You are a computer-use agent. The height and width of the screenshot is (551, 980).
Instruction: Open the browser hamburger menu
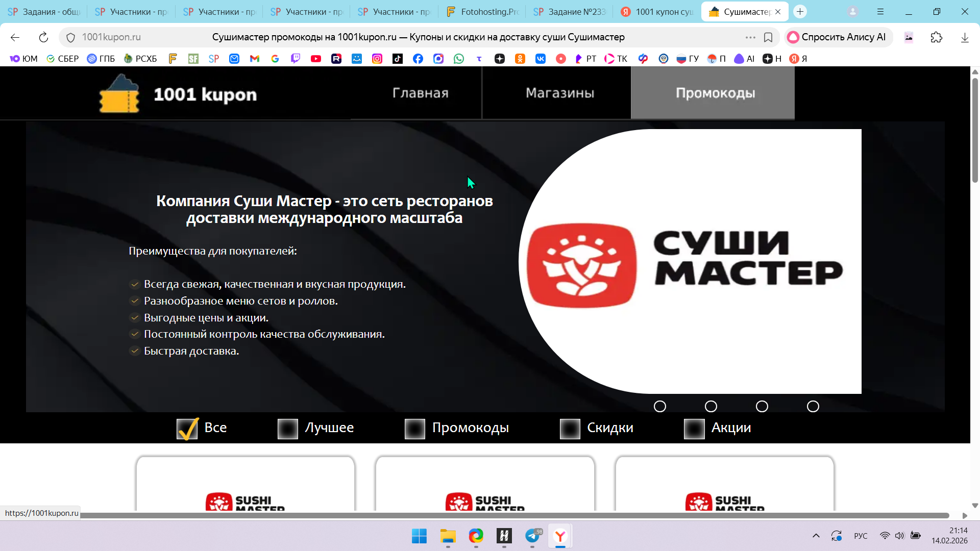point(880,12)
